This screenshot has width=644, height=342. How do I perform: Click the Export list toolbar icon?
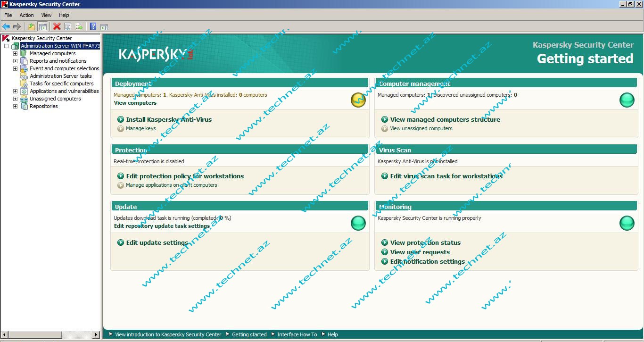[x=79, y=26]
